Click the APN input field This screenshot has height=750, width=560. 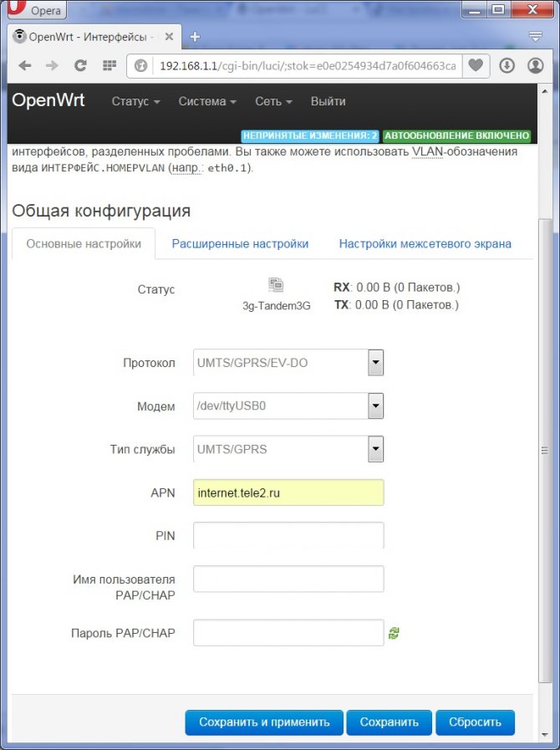[x=288, y=492]
